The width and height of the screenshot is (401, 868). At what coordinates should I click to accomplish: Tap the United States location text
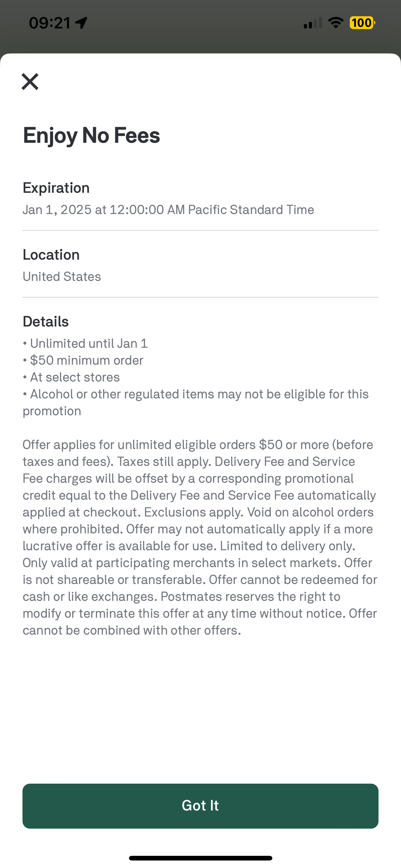tap(62, 277)
